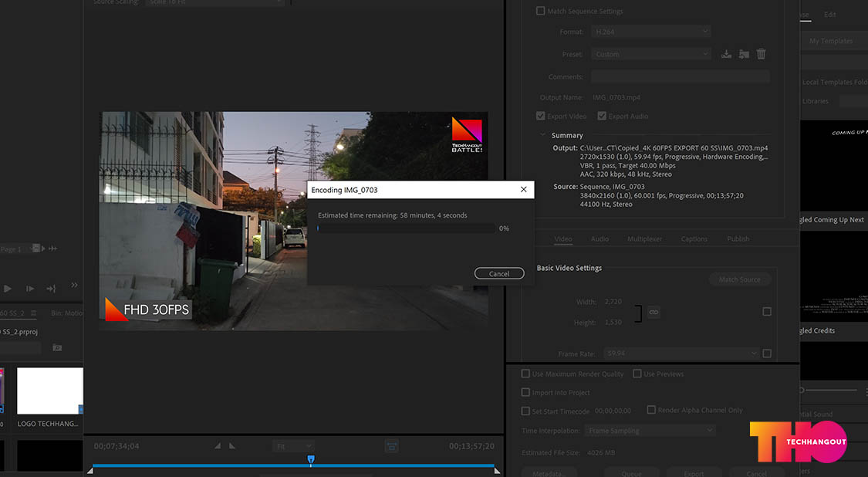This screenshot has width=868, height=477.
Task: Enable the Set Start Timecode checkbox
Action: pos(525,411)
